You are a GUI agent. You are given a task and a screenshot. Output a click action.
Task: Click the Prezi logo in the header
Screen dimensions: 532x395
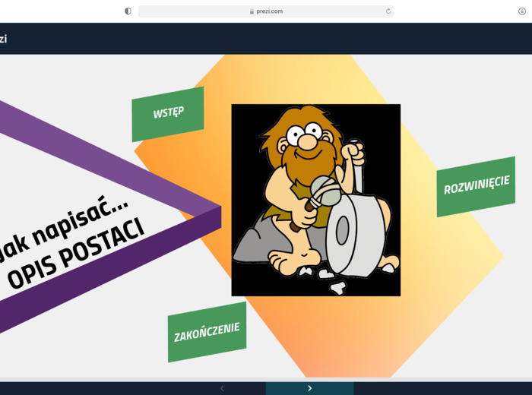[x=4, y=39]
